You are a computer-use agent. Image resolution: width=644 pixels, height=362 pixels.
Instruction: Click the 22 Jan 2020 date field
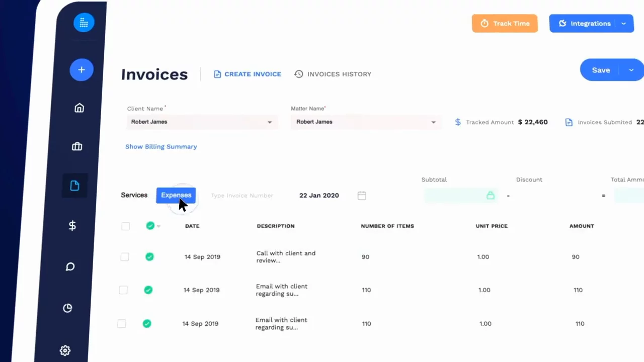[319, 196]
